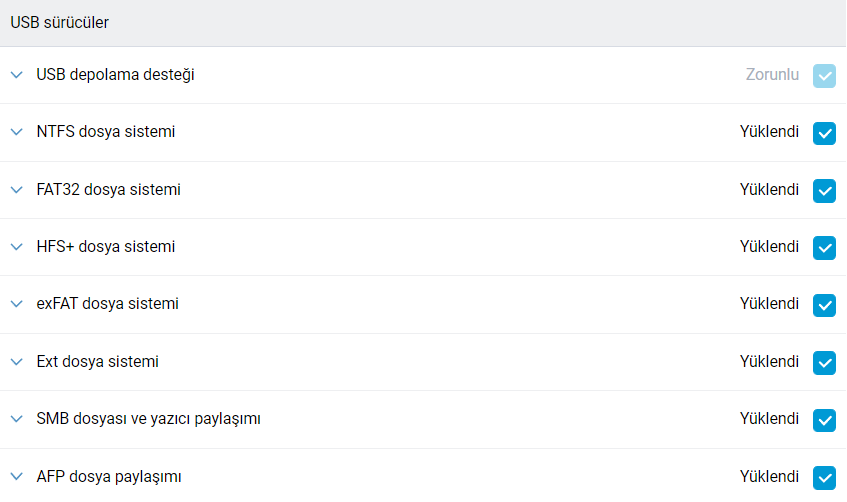Screen dimensions: 847x502
Task: Expand the AFP dosya paylaşımı chevron
Action: click(16, 477)
